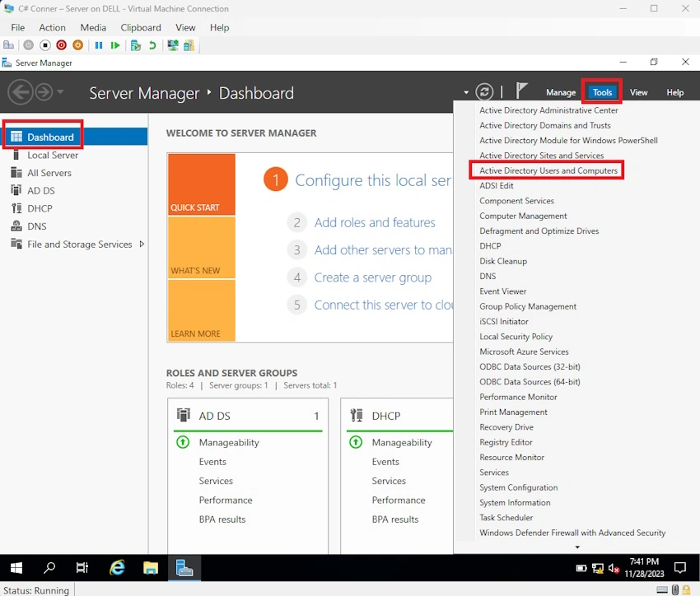Click the Revert checkpoint icon

pyautogui.click(x=152, y=45)
